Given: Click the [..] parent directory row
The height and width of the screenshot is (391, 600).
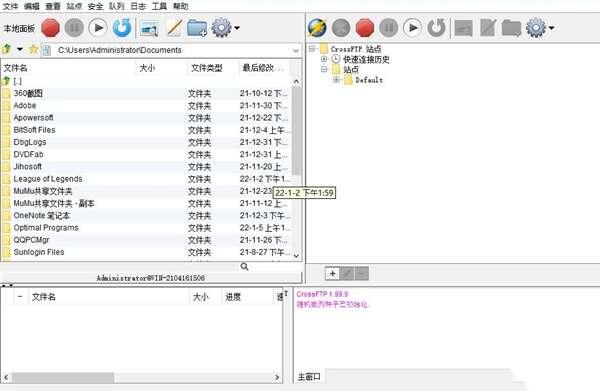Looking at the screenshot, I should [x=146, y=81].
